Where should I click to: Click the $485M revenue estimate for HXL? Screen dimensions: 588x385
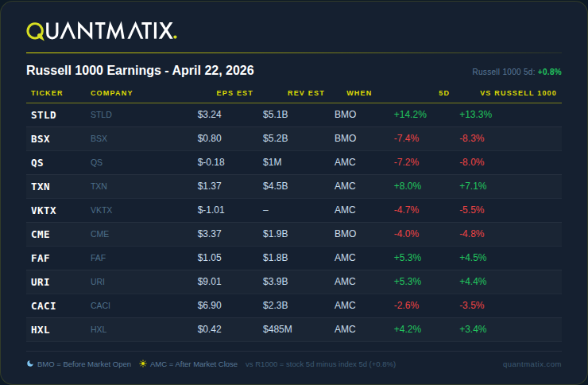click(x=277, y=329)
